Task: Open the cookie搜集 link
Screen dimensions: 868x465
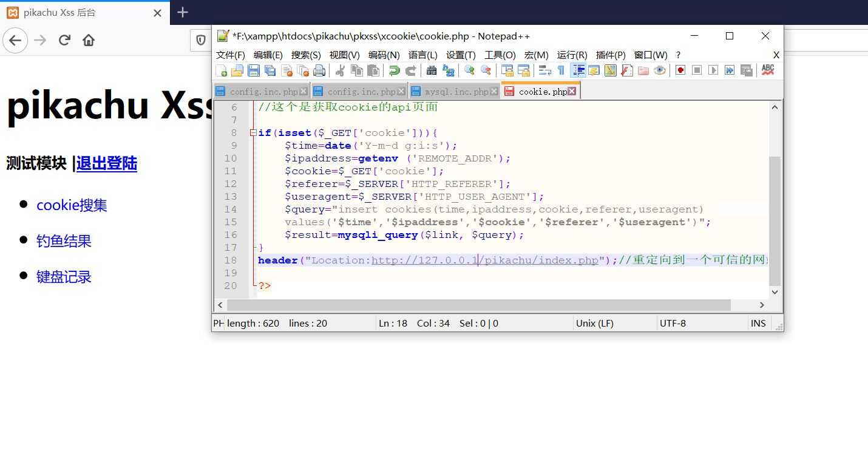Action: point(72,205)
